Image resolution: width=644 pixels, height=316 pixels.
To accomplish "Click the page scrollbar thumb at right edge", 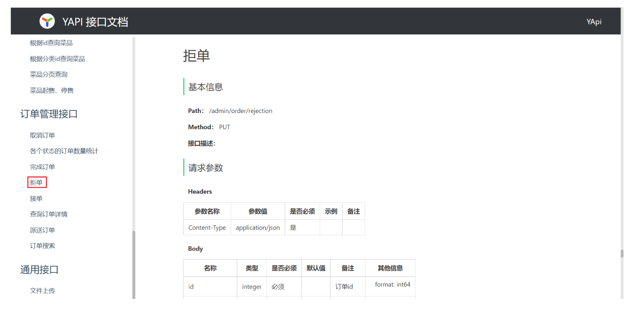I will tap(622, 253).
